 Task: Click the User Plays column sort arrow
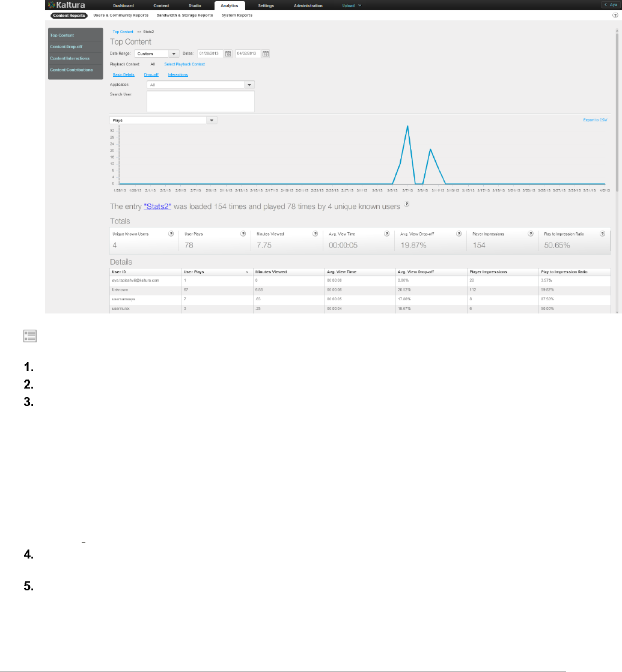coord(247,272)
